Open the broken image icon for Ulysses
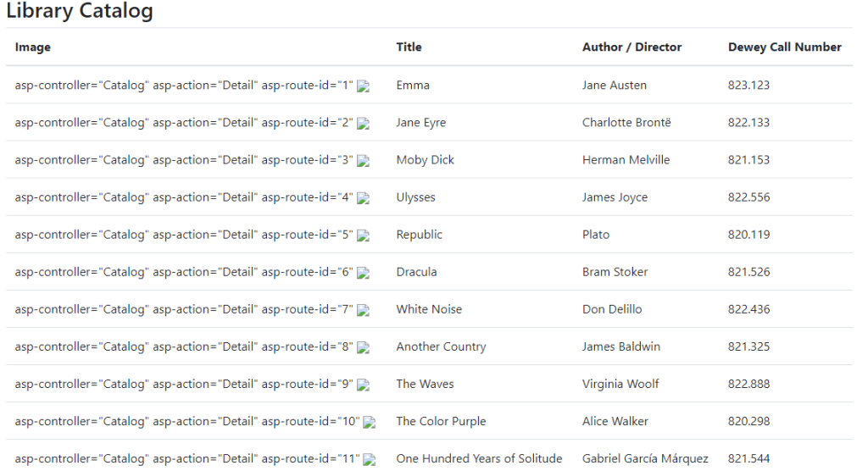The height and width of the screenshot is (471, 868). [363, 198]
